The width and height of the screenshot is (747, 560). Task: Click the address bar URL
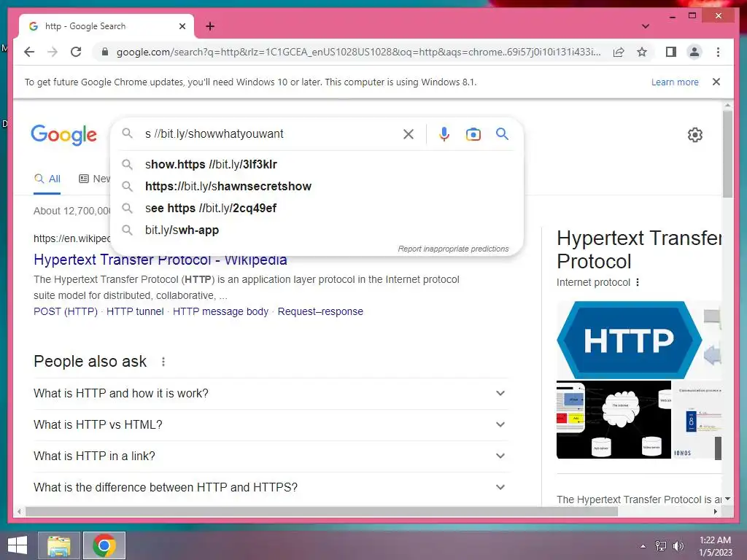(x=358, y=52)
